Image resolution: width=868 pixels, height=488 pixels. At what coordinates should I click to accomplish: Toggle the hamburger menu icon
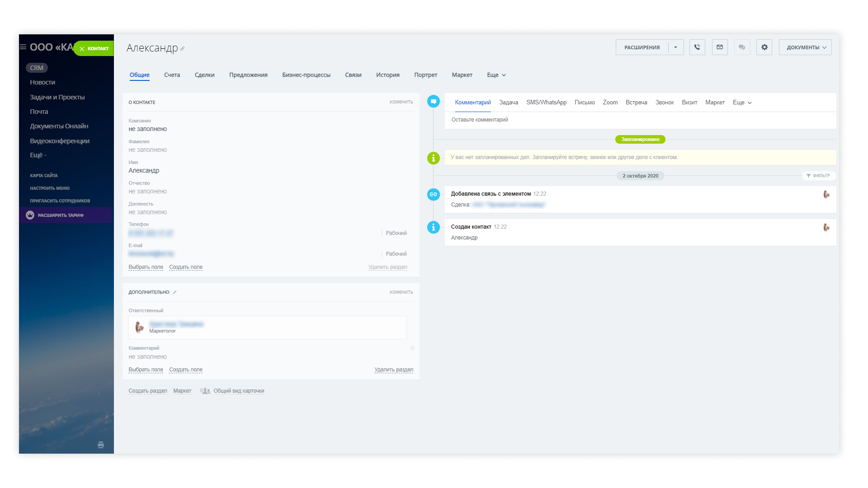pyautogui.click(x=23, y=47)
